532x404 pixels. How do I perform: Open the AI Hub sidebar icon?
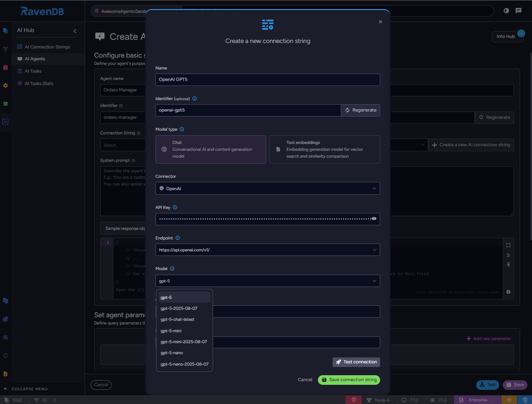(x=5, y=122)
